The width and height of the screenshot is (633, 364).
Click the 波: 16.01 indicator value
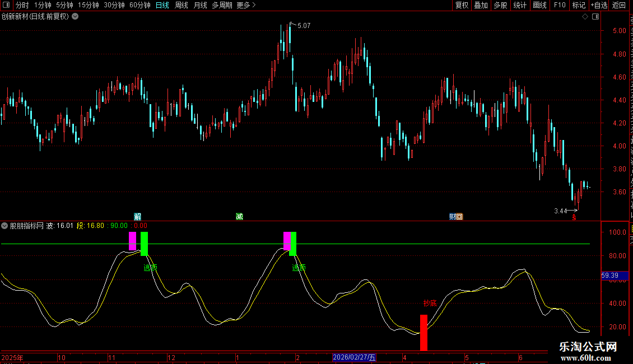tap(60, 226)
